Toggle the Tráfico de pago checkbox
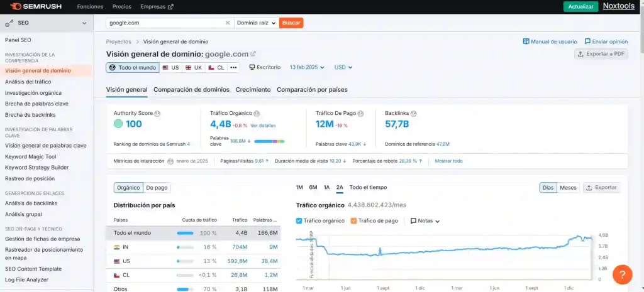 click(353, 220)
